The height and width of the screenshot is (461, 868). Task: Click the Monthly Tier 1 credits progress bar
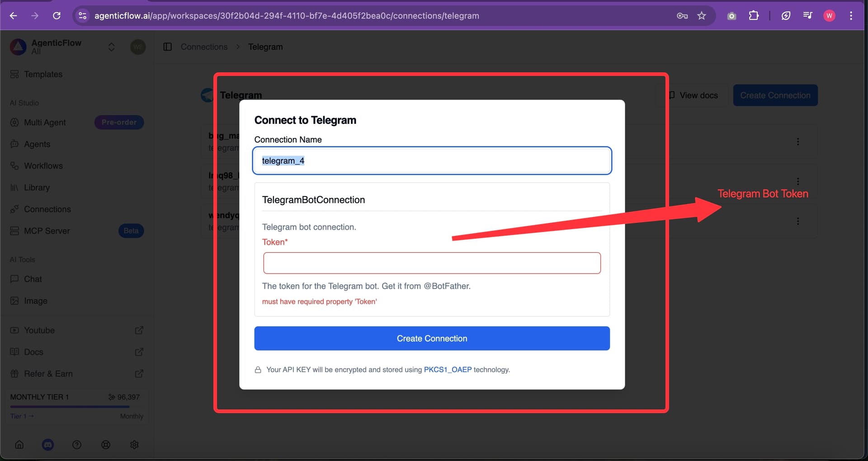coord(77,407)
